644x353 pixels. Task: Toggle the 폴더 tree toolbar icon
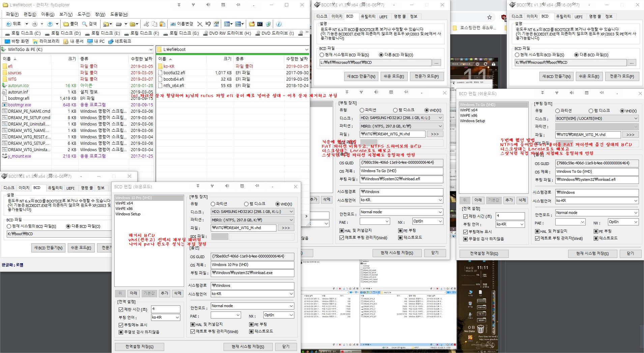coord(71,24)
